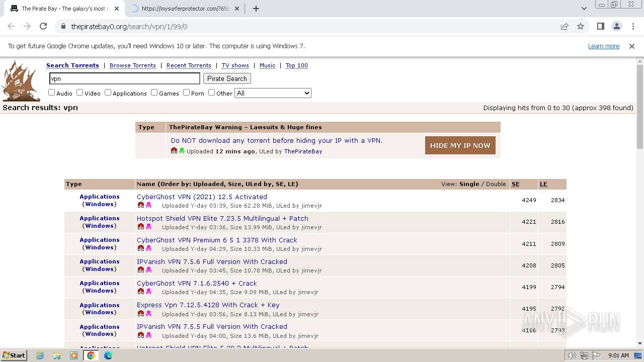Viewport: 644px width, 362px height.
Task: Click the Pirate Search button
Action: point(227,78)
